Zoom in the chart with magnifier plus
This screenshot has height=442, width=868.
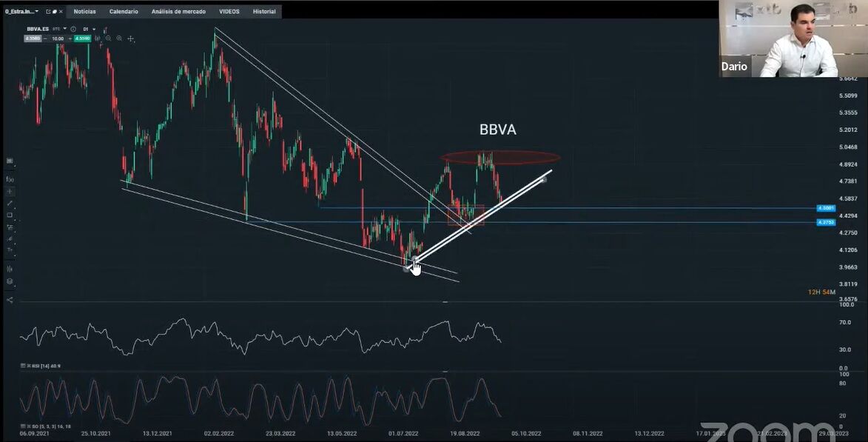pos(119,38)
